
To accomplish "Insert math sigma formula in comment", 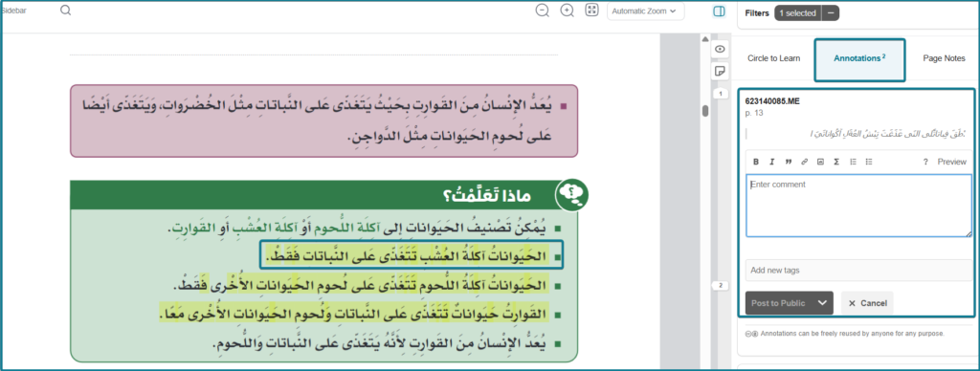I will (x=836, y=162).
